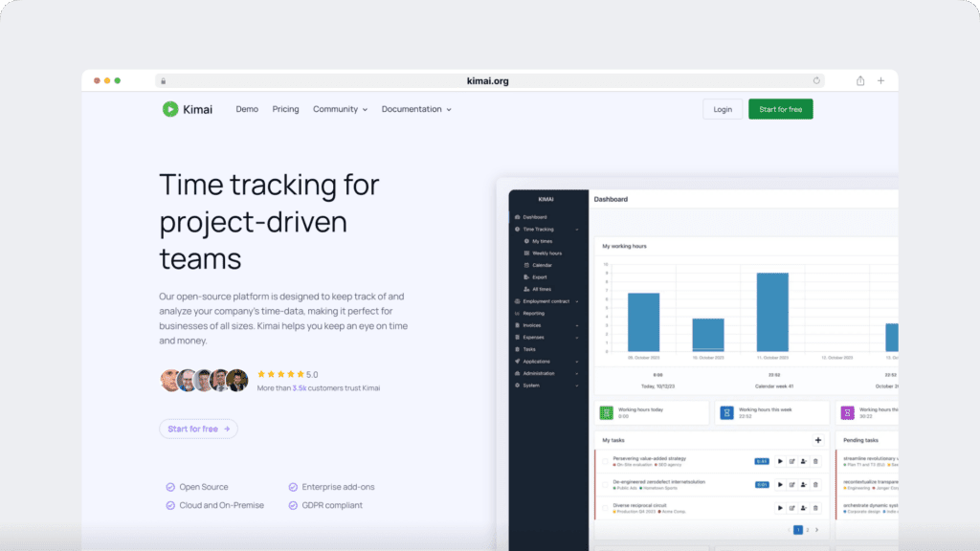Add a new task with the plus icon
This screenshot has height=551, width=980.
[x=817, y=440]
